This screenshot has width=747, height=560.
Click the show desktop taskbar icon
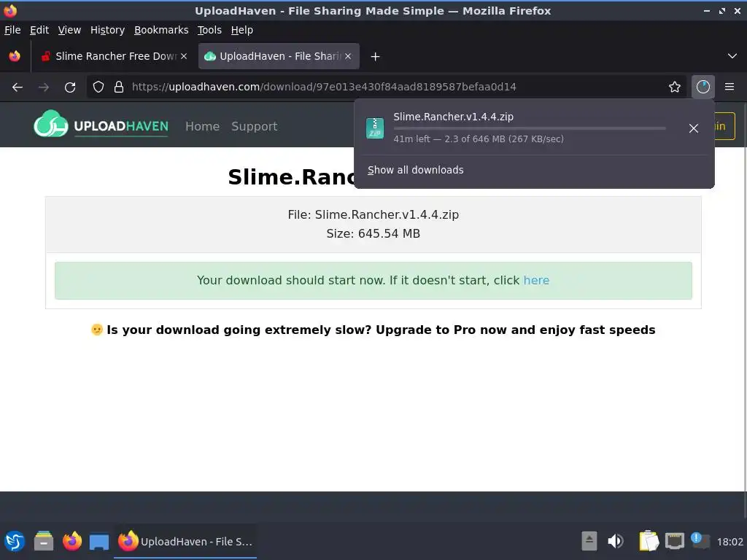[x=99, y=542]
